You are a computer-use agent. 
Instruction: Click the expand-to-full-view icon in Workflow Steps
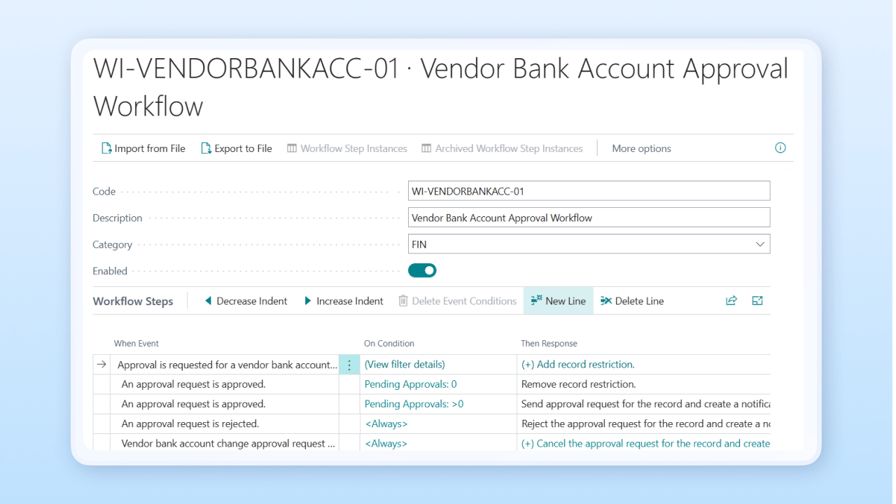(x=757, y=301)
